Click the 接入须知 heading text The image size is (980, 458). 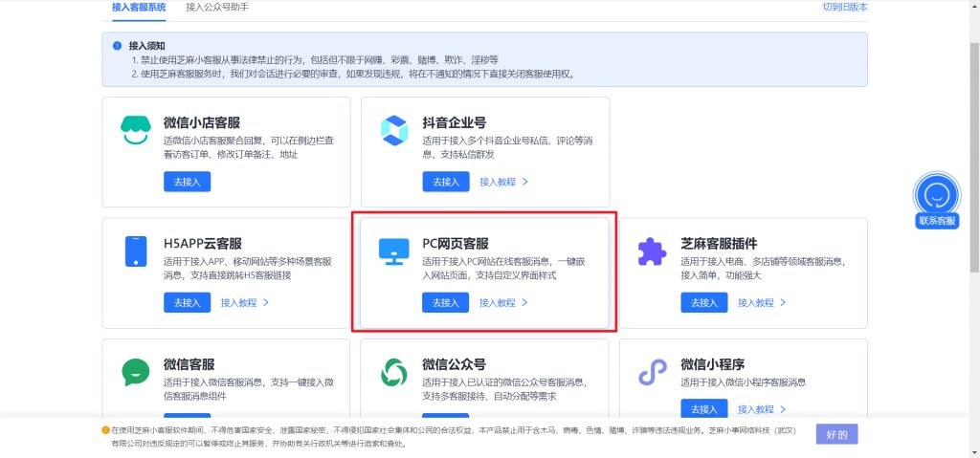point(146,46)
